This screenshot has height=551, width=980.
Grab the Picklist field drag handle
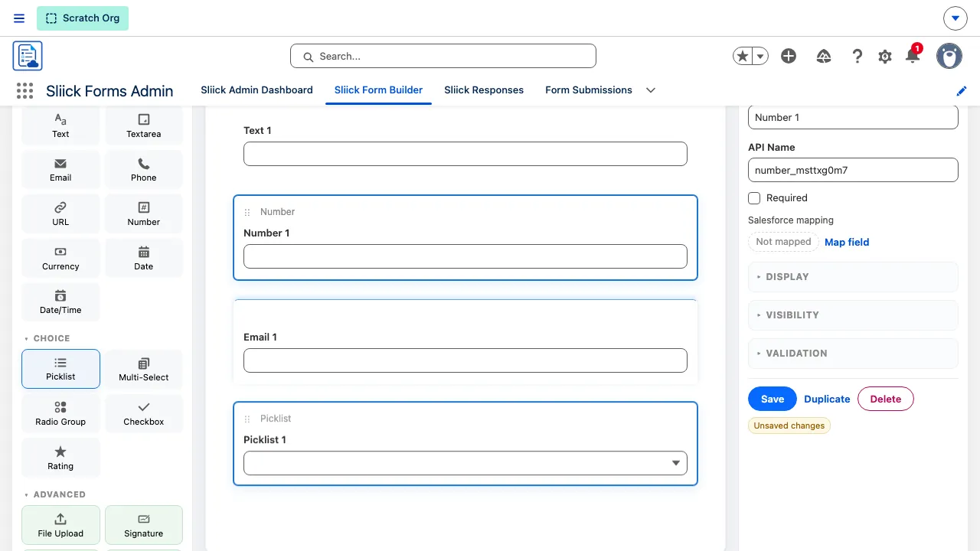coord(247,419)
